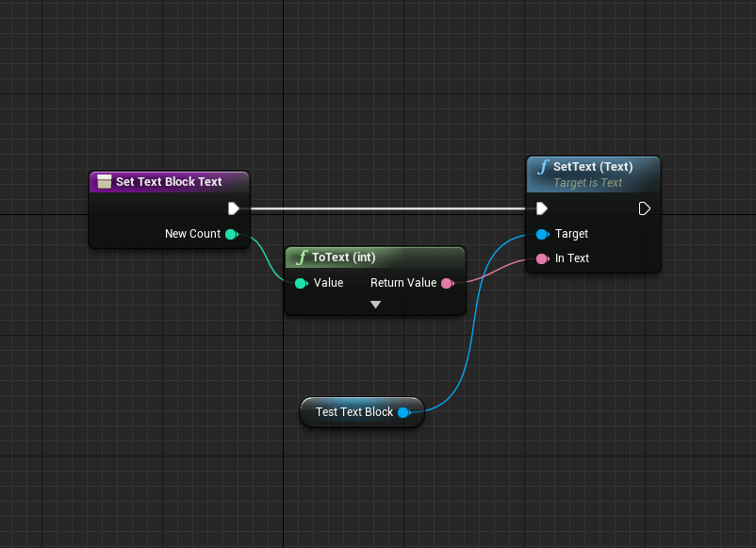Expand the ToText node advanced options arrow

375,305
